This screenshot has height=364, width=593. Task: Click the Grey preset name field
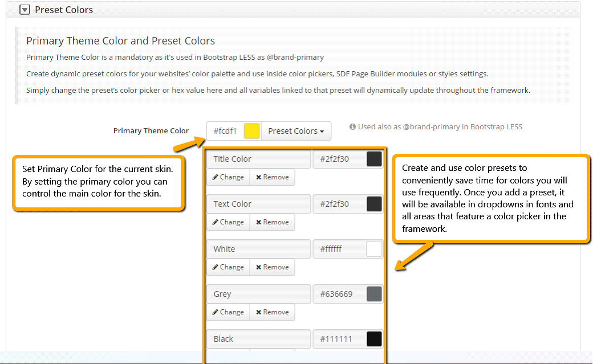pos(258,294)
